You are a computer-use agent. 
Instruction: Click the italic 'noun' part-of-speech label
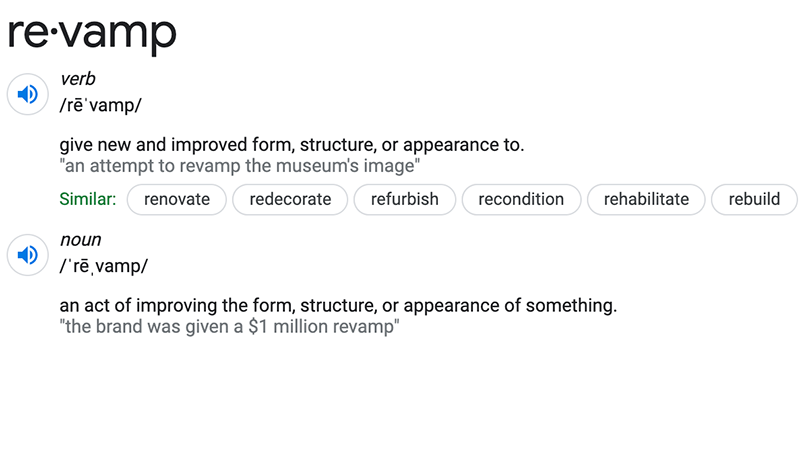tap(81, 240)
